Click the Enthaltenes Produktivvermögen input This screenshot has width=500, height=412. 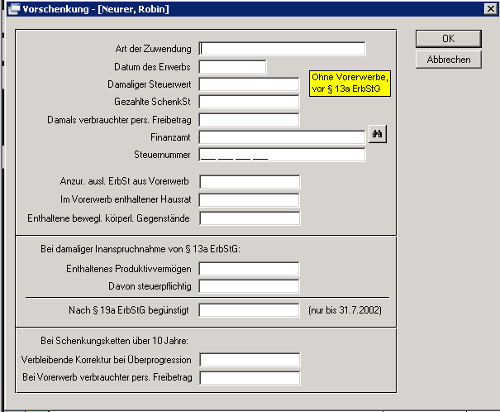click(249, 269)
